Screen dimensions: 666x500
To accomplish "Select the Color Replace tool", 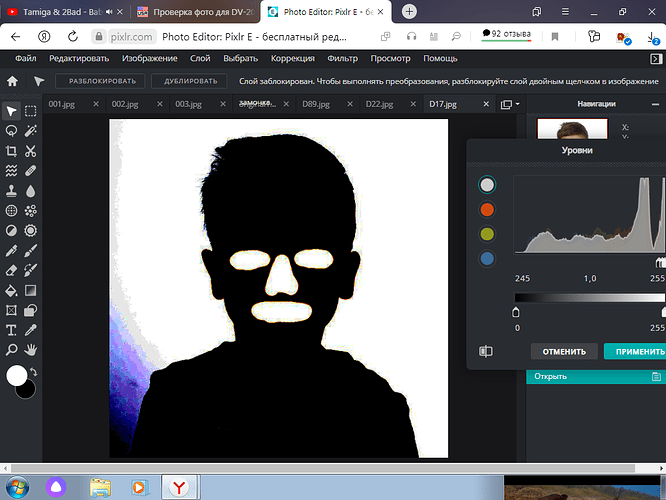I will (x=31, y=270).
